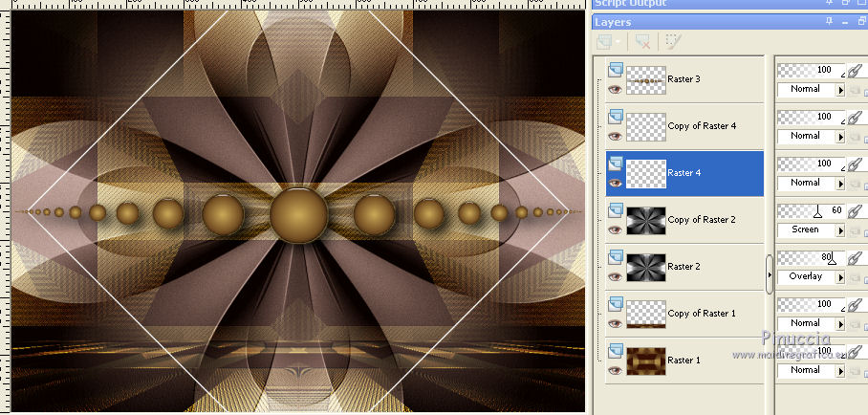Click the layer type icon of Copy of Raster 4
The width and height of the screenshot is (868, 415).
[615, 117]
